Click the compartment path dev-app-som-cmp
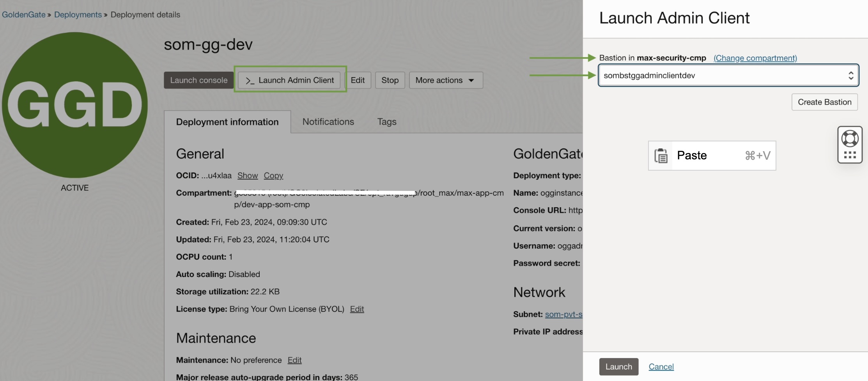Viewport: 868px width, 381px height. (272, 205)
